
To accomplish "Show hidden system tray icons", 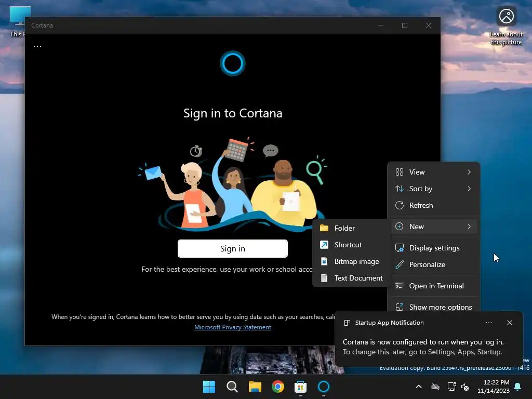I will coord(419,387).
